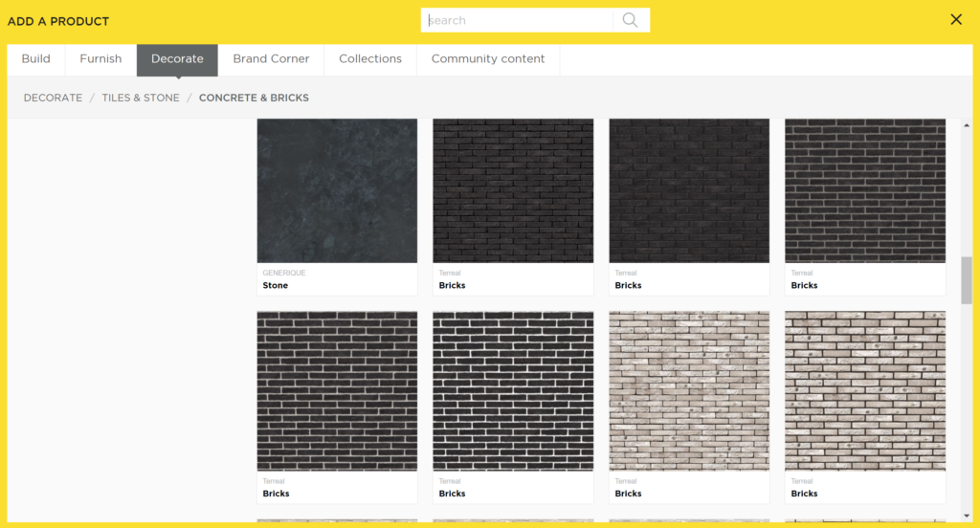Screen dimensions: 980x528
Task: Click the GENERIQUE brand label
Action: 283,273
